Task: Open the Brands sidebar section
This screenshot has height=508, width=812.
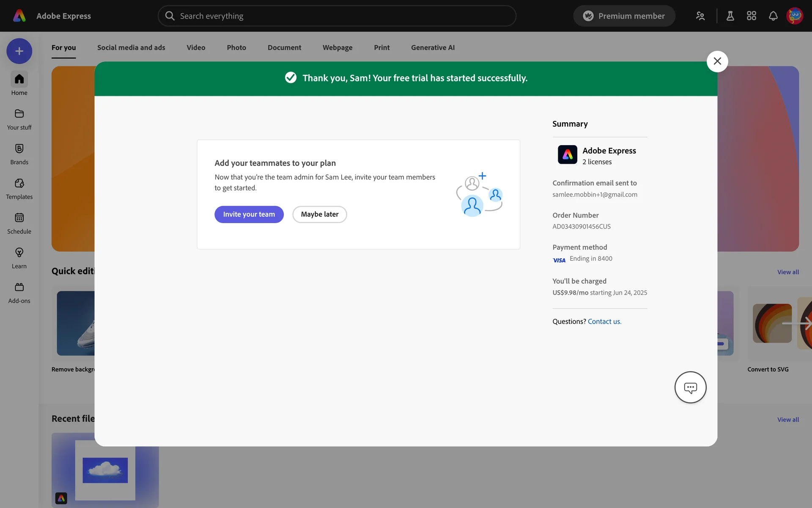Action: pos(19,154)
